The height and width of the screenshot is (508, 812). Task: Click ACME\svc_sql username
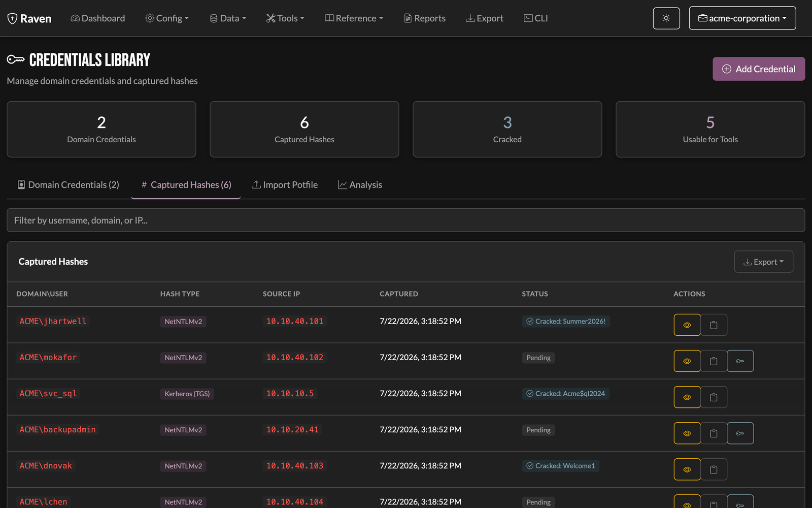(48, 394)
